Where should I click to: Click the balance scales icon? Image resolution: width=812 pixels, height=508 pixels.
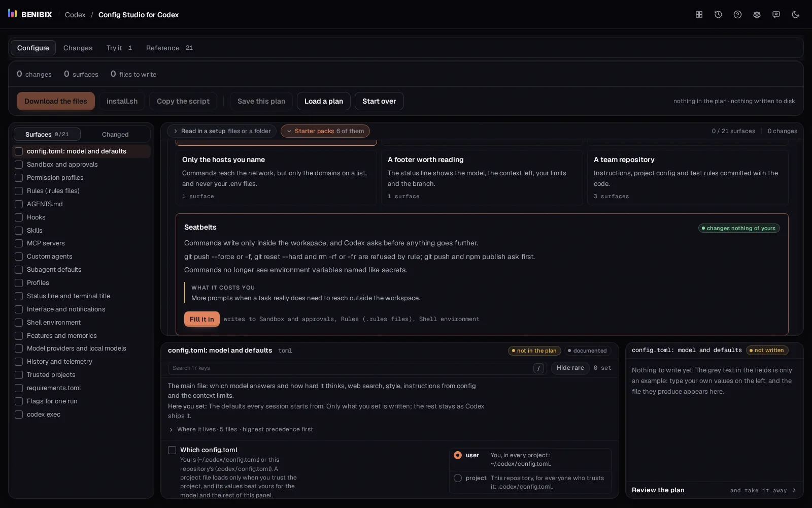click(757, 15)
